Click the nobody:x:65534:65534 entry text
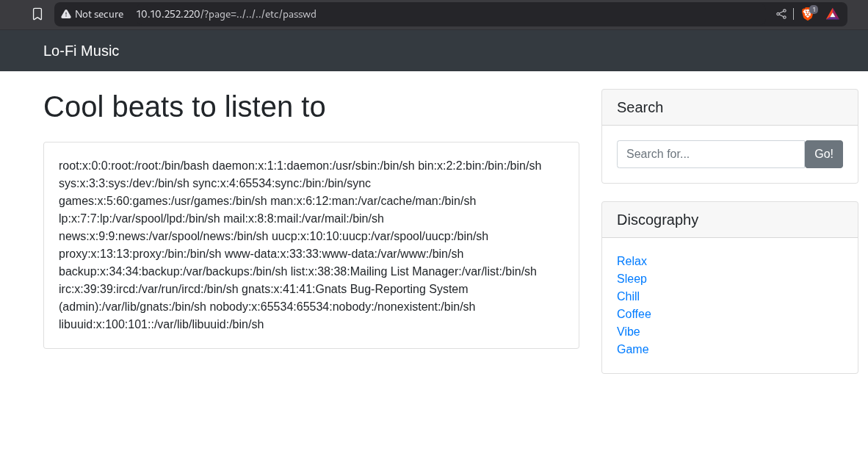Image resolution: width=868 pixels, height=462 pixels. (x=342, y=307)
